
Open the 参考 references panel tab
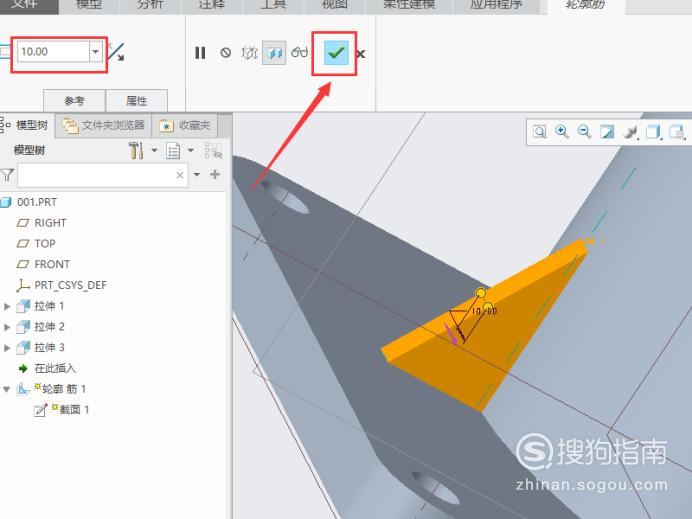74,101
